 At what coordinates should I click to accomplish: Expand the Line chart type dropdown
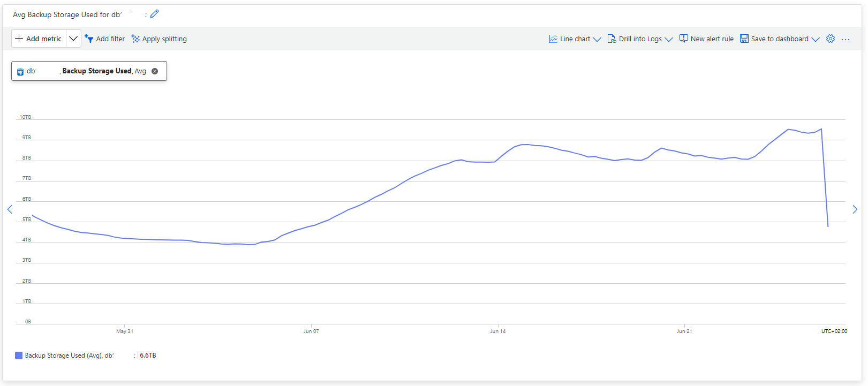[x=597, y=39]
